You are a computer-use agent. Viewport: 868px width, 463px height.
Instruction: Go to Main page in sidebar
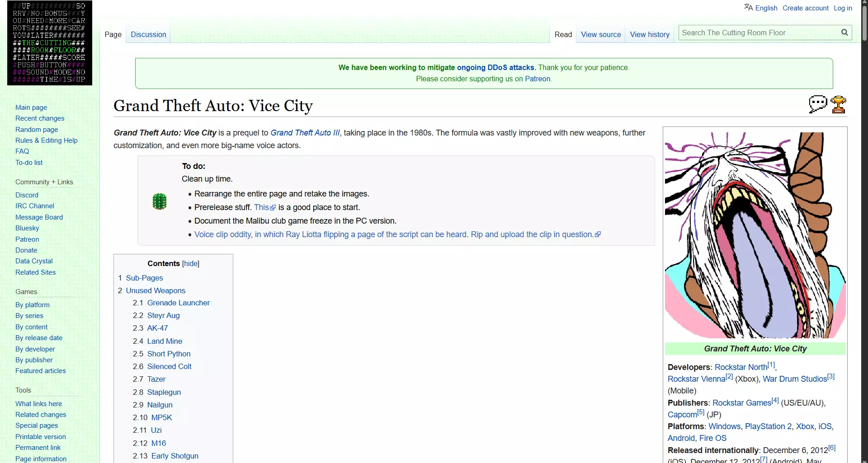(x=31, y=108)
